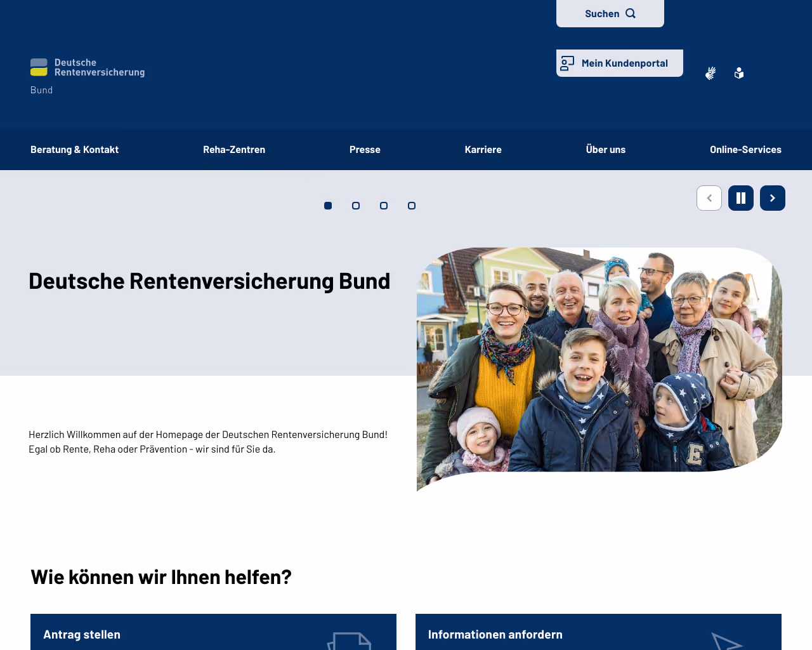The height and width of the screenshot is (650, 812).
Task: Click the family group photo
Action: (x=599, y=368)
